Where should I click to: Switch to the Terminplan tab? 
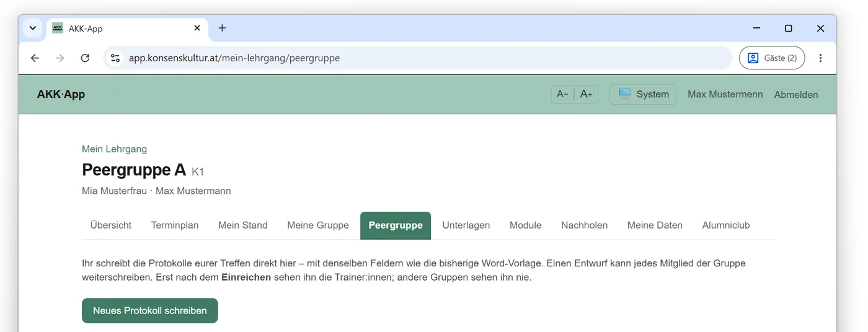175,225
